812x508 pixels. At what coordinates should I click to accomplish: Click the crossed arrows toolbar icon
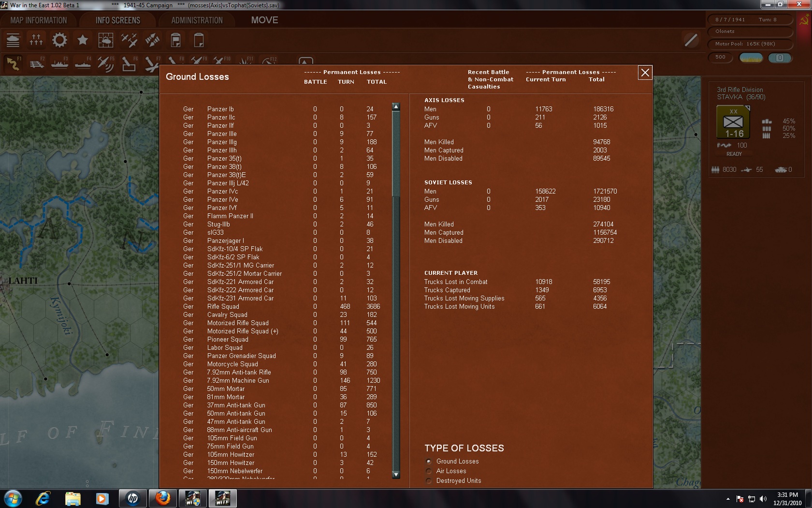pos(152,40)
